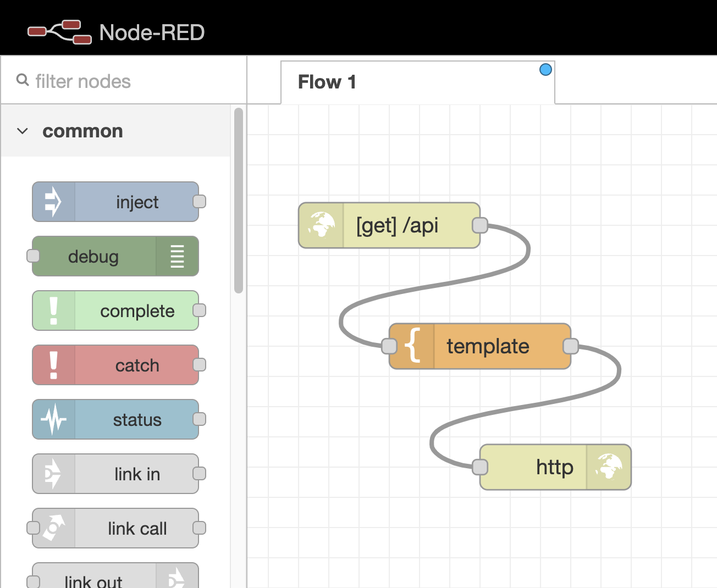
Task: Click the inject palette node output port
Action: pos(200,202)
